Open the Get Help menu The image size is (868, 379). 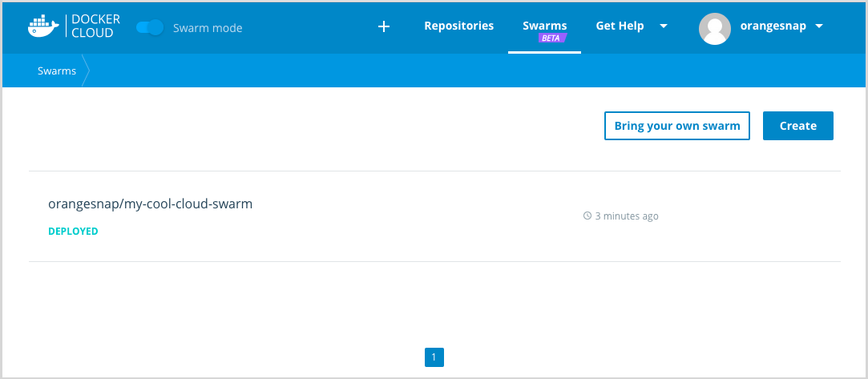(620, 26)
